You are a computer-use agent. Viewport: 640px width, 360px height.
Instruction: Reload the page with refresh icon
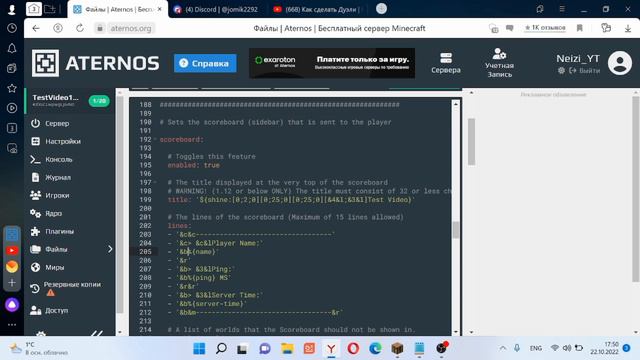[x=80, y=28]
